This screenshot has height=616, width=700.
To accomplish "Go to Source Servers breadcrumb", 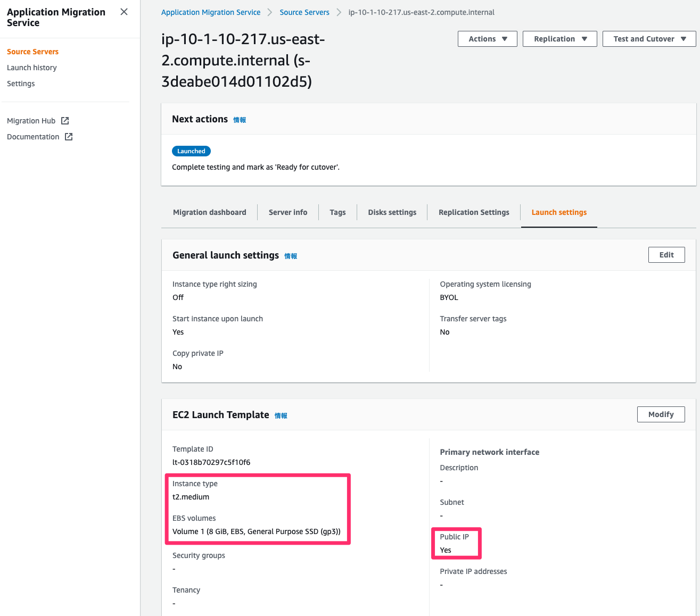I will [304, 12].
